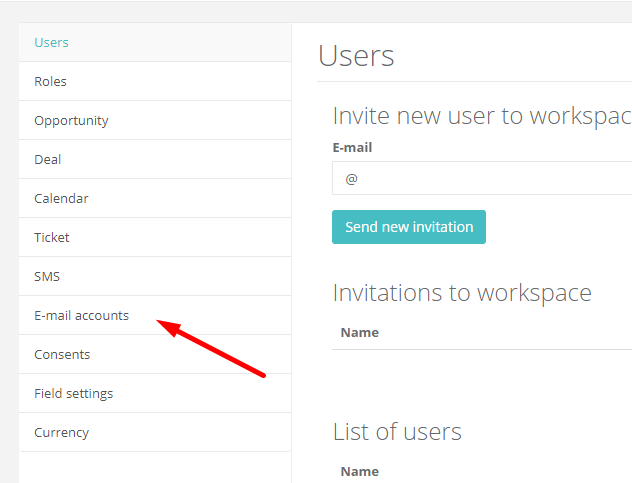Click the Send new invitation button
Screen dimensions: 632x483
pyautogui.click(x=409, y=227)
